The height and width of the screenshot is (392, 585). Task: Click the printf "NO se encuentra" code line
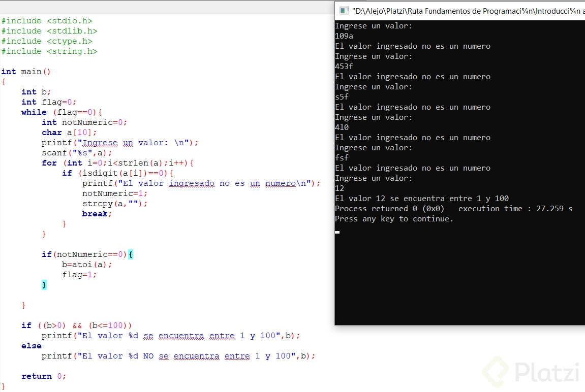coord(178,356)
